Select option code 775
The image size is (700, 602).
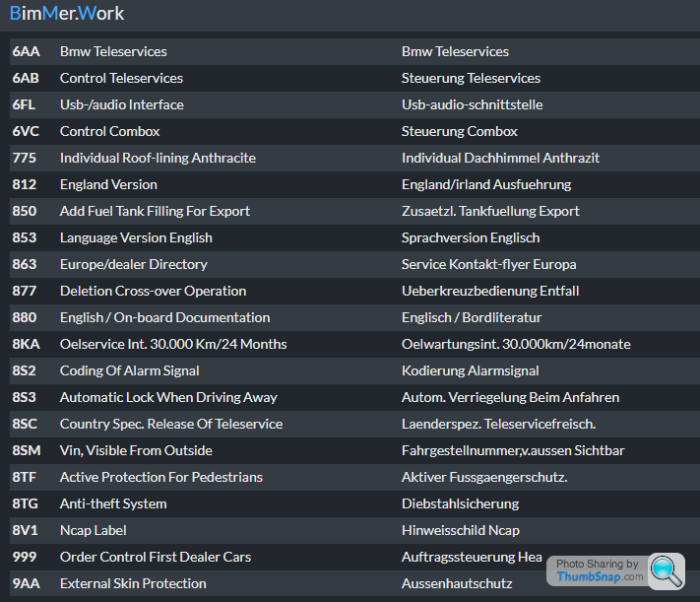(x=24, y=158)
